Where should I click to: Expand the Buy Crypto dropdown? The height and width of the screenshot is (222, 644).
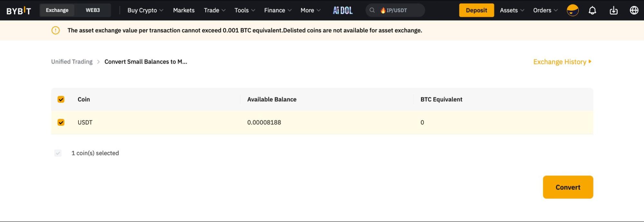pyautogui.click(x=145, y=10)
